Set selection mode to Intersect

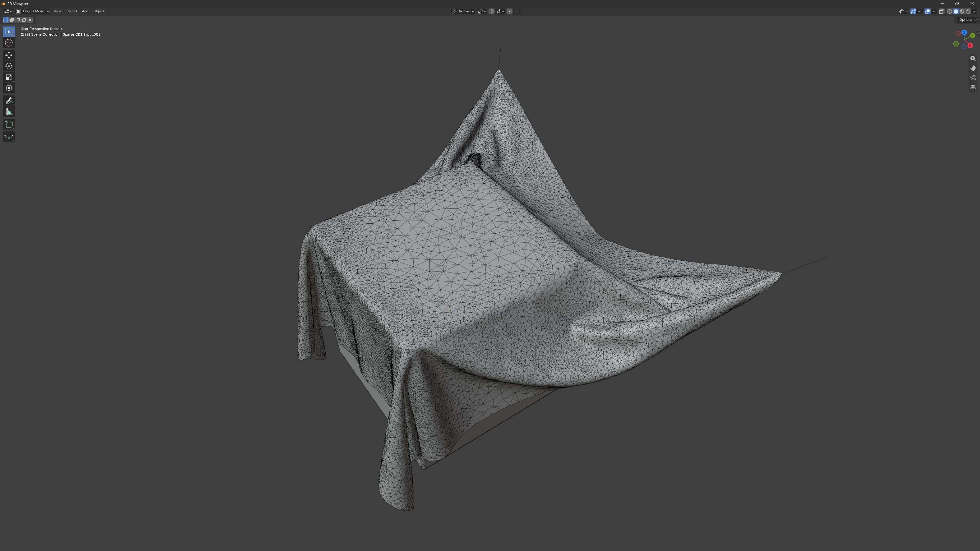[x=30, y=20]
